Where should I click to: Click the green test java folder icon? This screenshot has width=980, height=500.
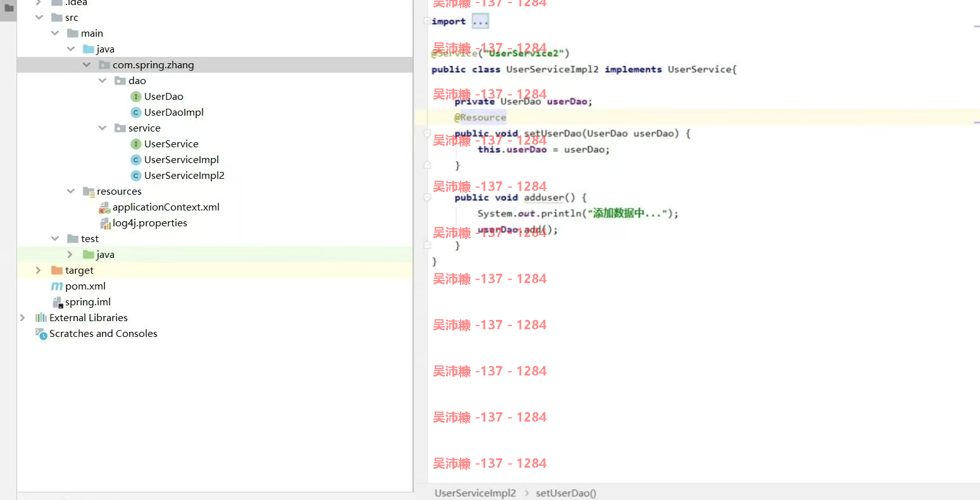point(89,255)
